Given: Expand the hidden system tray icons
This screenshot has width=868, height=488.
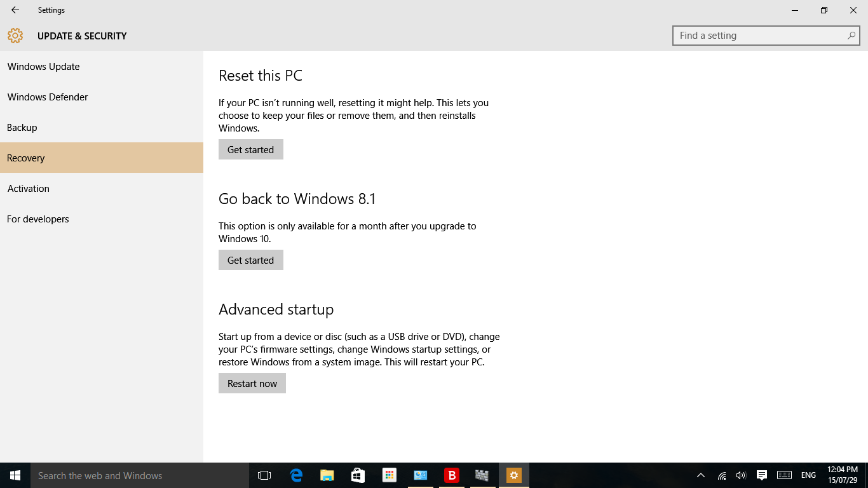Looking at the screenshot, I should pos(701,475).
